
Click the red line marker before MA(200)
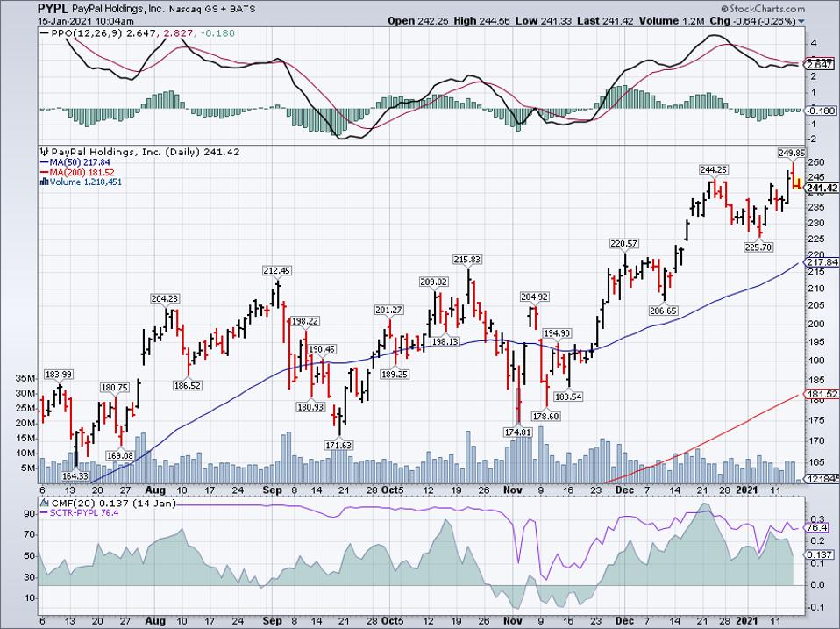45,173
